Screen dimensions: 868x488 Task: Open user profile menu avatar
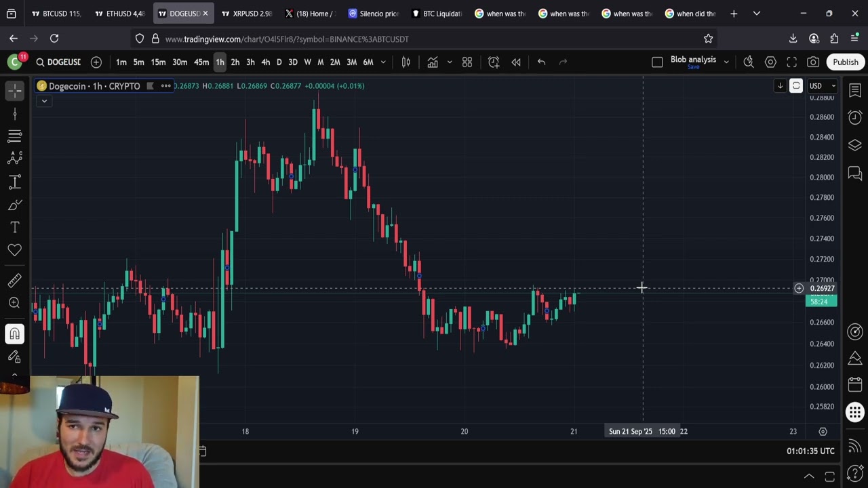pos(14,62)
